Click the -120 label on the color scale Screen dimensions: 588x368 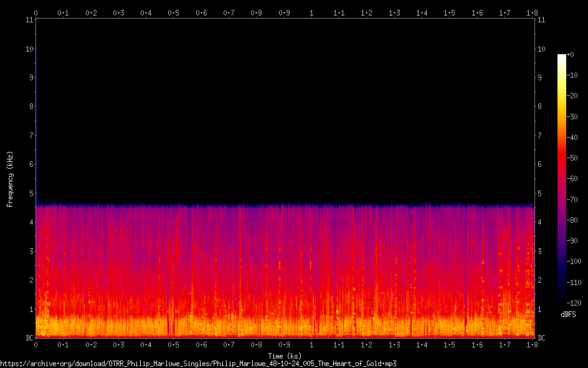[x=571, y=303]
